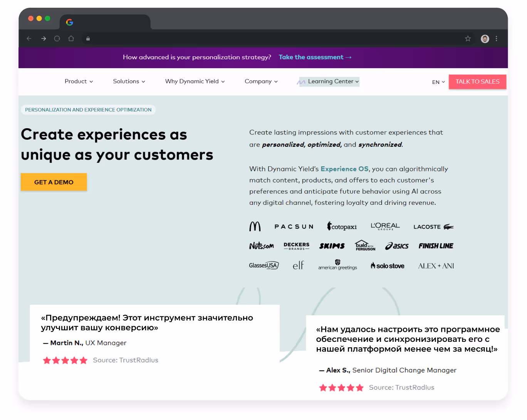Click the 'Create experiences as unique' headline

117,144
